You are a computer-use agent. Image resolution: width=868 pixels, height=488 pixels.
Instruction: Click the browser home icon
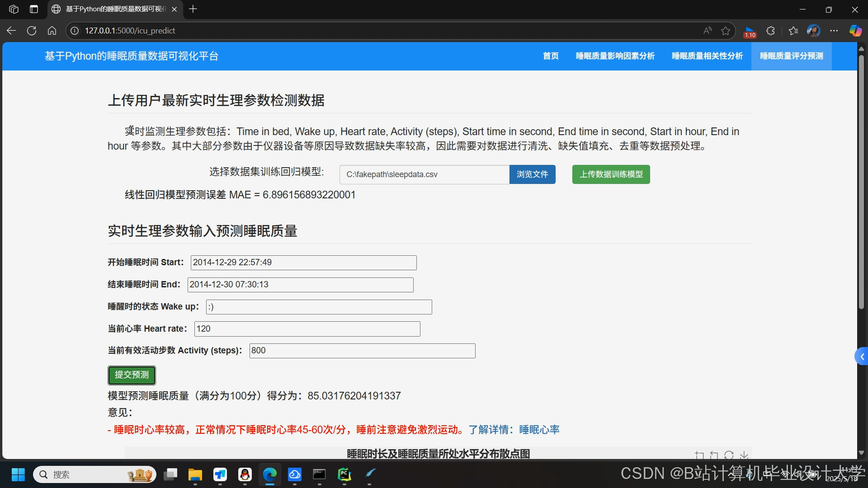point(52,31)
